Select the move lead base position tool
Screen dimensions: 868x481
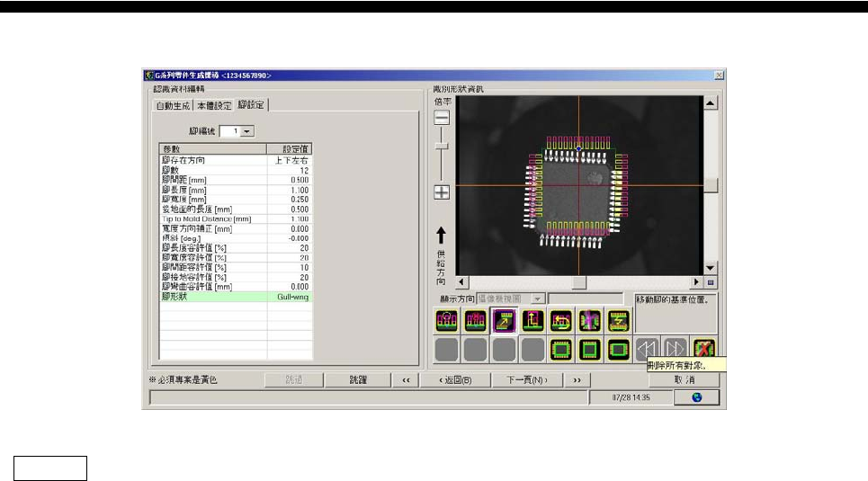click(504, 321)
